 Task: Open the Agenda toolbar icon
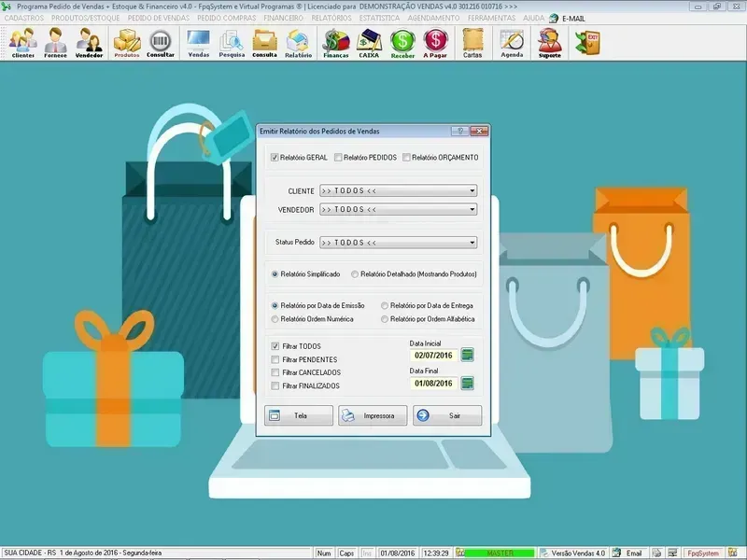512,43
